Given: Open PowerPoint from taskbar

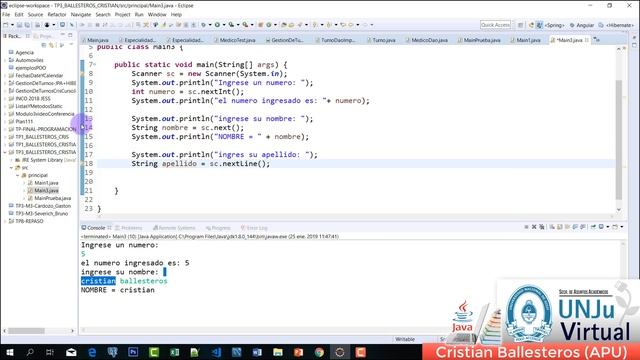Looking at the screenshot, I should [x=298, y=352].
